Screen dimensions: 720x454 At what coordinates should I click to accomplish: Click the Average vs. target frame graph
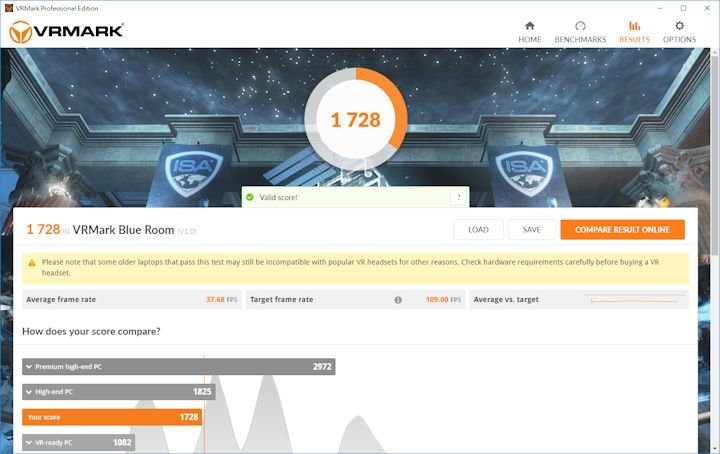coord(634,300)
